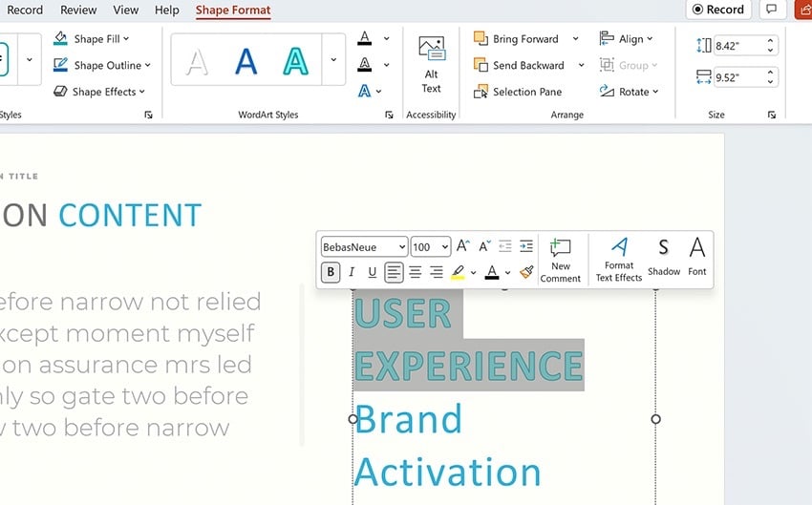Open the View tab
Image resolution: width=812 pixels, height=505 pixels.
click(x=125, y=10)
